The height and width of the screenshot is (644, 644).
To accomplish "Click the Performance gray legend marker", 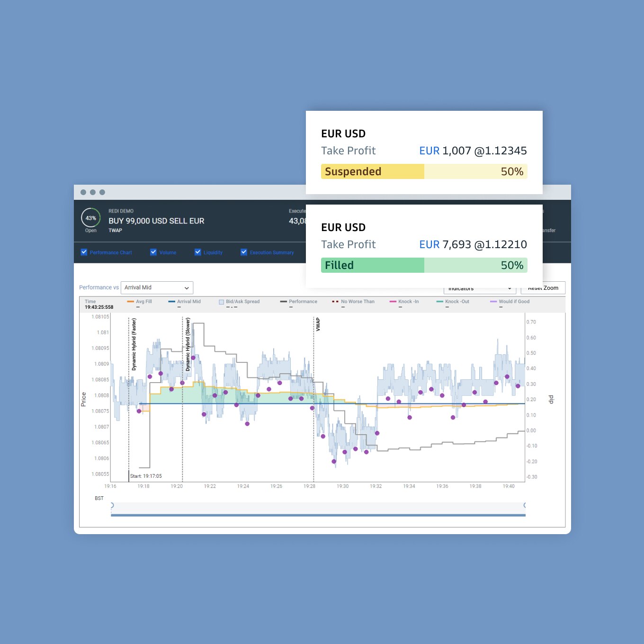I will 284,302.
